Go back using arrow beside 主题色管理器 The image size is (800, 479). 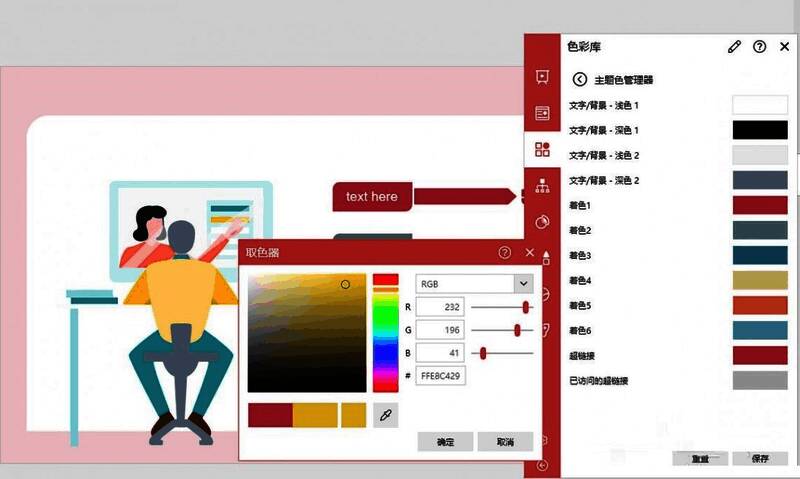(x=579, y=79)
